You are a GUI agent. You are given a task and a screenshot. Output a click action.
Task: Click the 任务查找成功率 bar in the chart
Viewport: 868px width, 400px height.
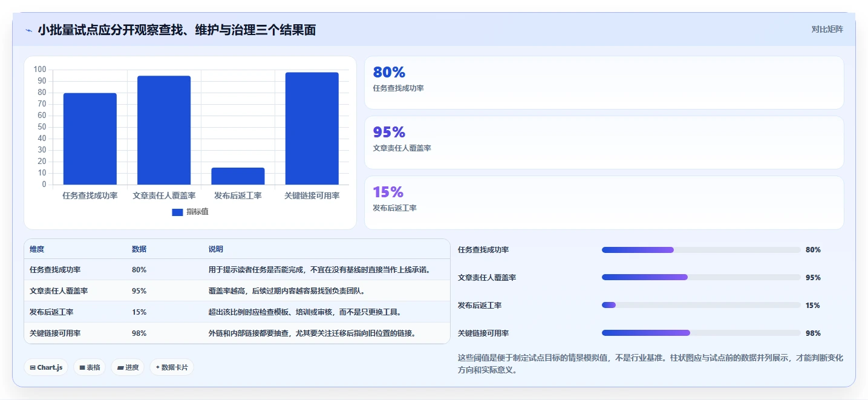(90, 139)
